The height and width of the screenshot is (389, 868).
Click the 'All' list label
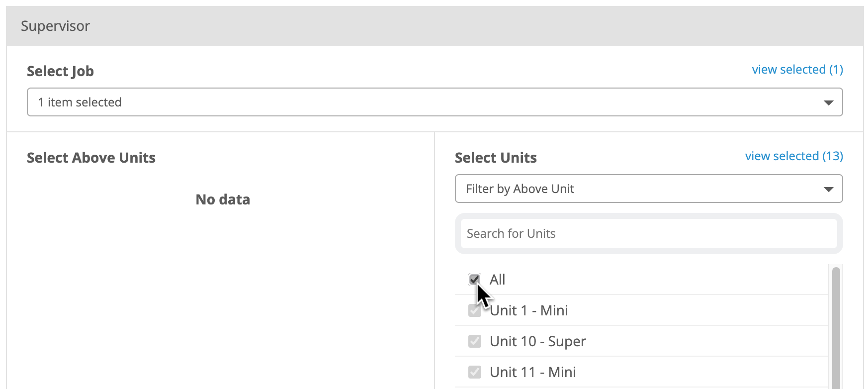(x=497, y=280)
